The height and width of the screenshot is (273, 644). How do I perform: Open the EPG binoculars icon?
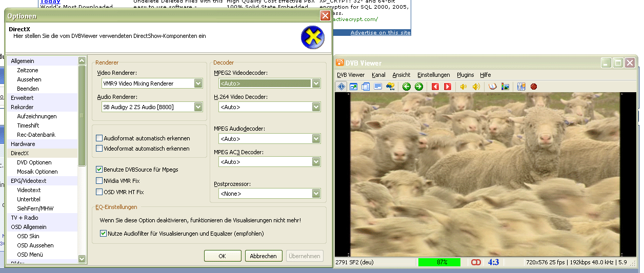point(391,87)
